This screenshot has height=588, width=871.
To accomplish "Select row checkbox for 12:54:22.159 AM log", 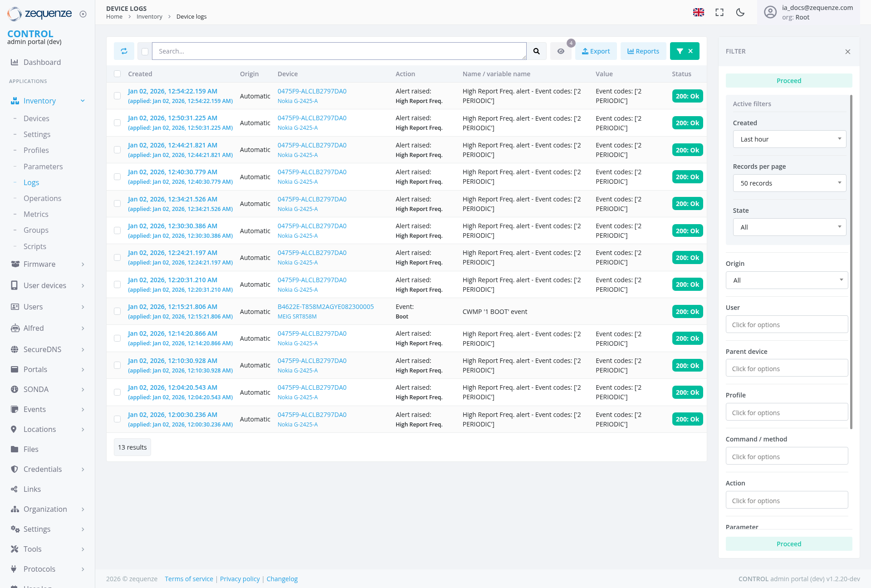I will coord(117,96).
